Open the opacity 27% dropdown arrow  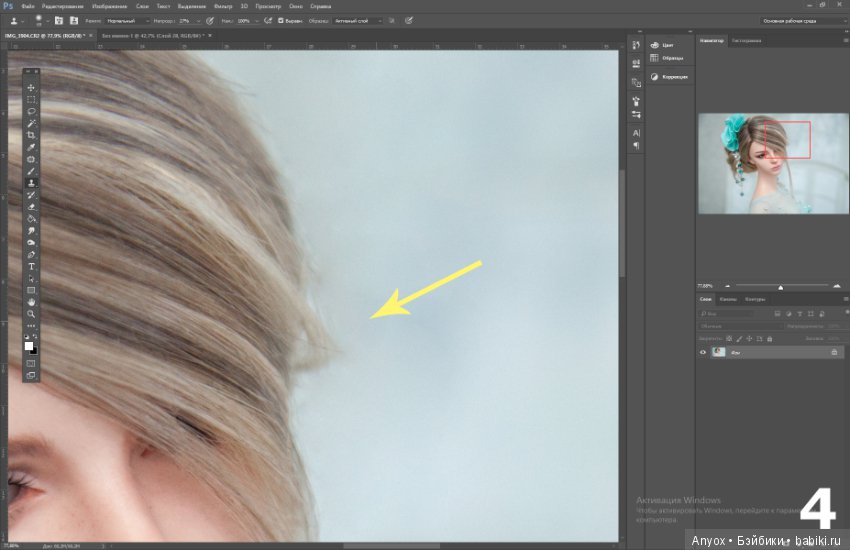point(198,21)
